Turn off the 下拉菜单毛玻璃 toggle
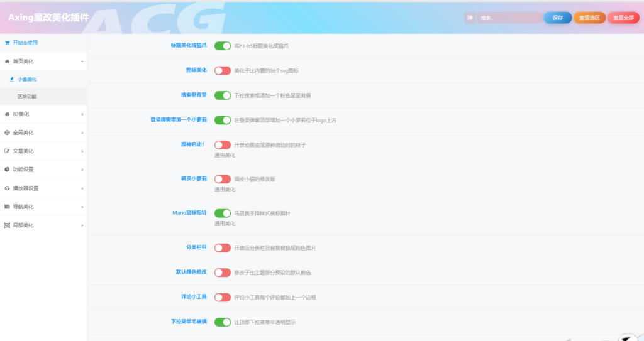Image resolution: width=644 pixels, height=341 pixels. (223, 322)
